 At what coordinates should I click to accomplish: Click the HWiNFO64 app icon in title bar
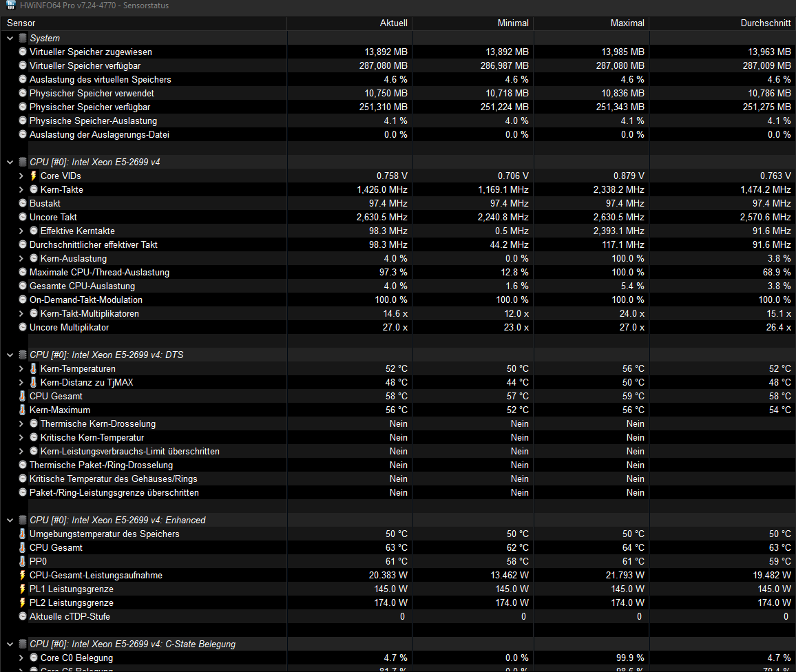point(10,6)
